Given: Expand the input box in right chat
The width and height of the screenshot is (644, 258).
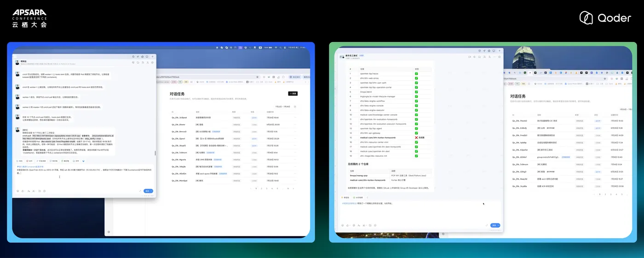Looking at the screenshot, I should pyautogui.click(x=487, y=225).
